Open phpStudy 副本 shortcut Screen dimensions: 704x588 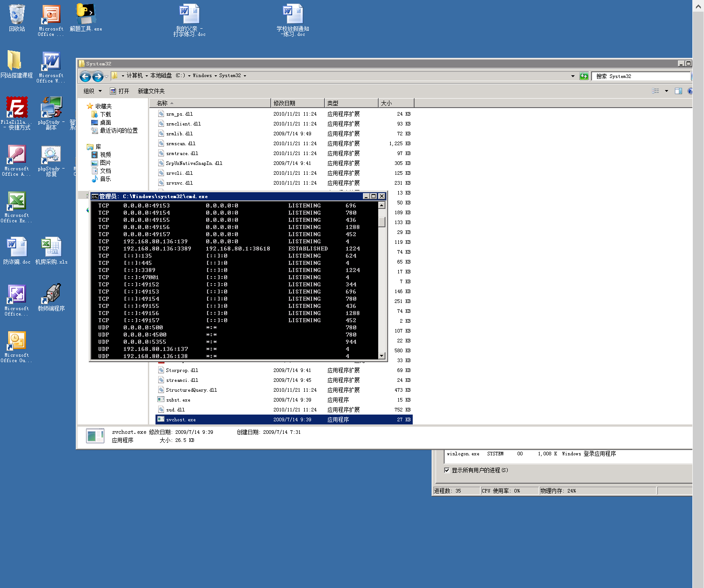point(51,113)
